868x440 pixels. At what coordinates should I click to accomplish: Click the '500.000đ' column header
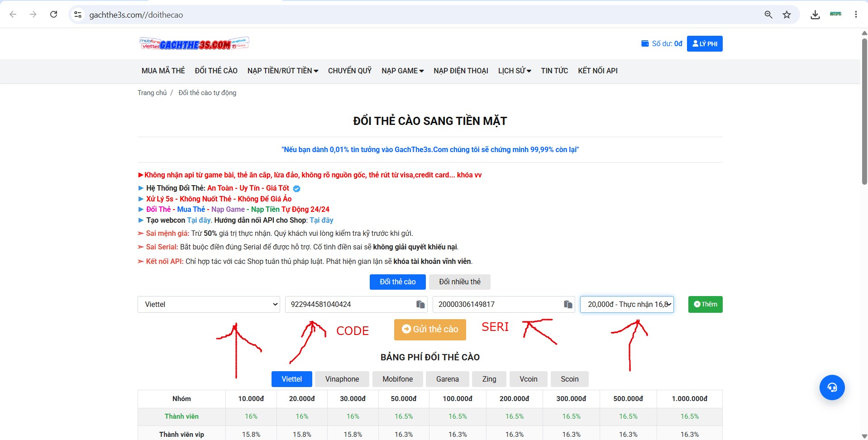click(628, 399)
